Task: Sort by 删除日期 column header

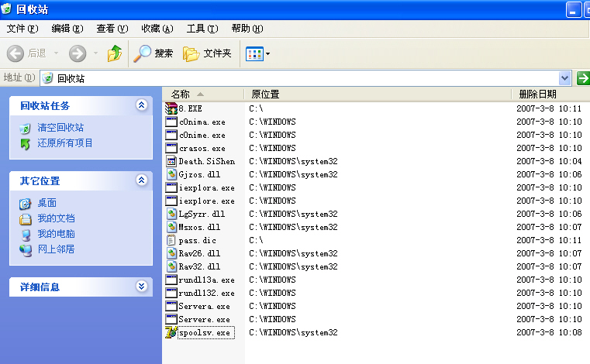Action: click(x=551, y=94)
